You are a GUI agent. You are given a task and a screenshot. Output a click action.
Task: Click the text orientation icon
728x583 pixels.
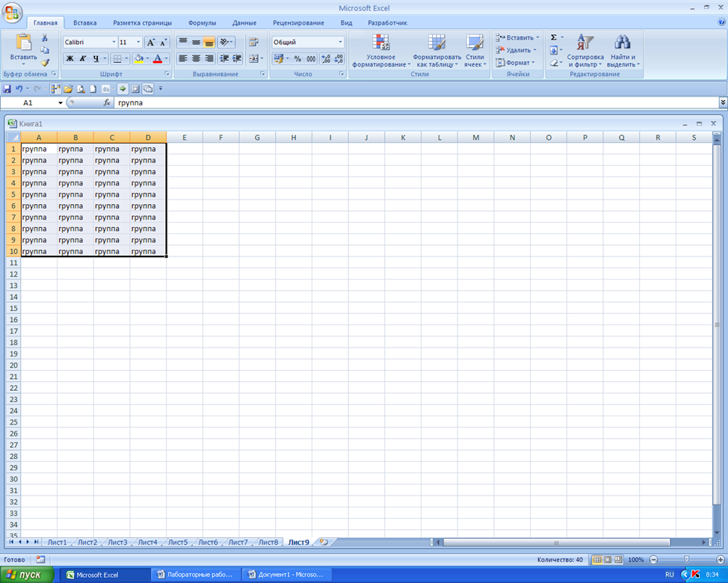[x=224, y=43]
